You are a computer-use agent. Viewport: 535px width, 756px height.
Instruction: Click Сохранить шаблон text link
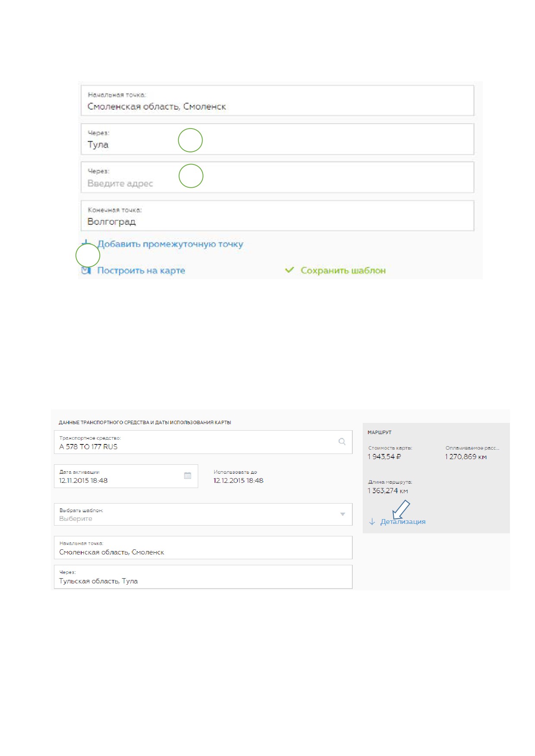343,271
